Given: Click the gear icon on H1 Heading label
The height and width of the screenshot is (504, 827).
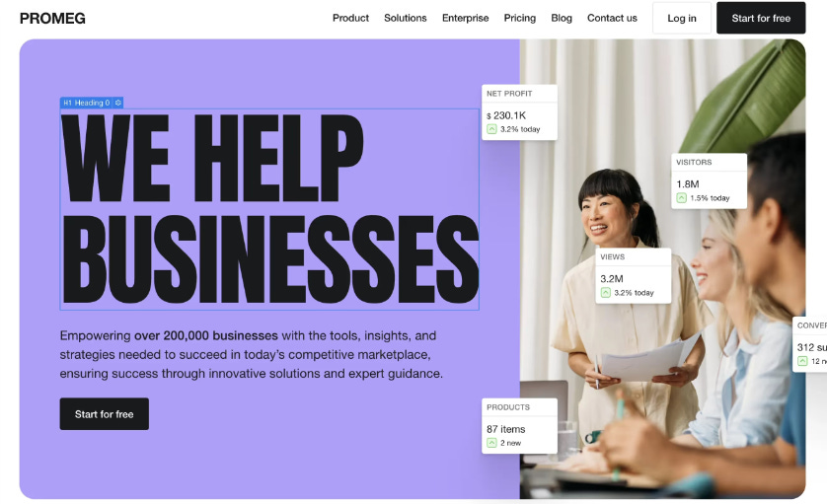Looking at the screenshot, I should pyautogui.click(x=118, y=103).
